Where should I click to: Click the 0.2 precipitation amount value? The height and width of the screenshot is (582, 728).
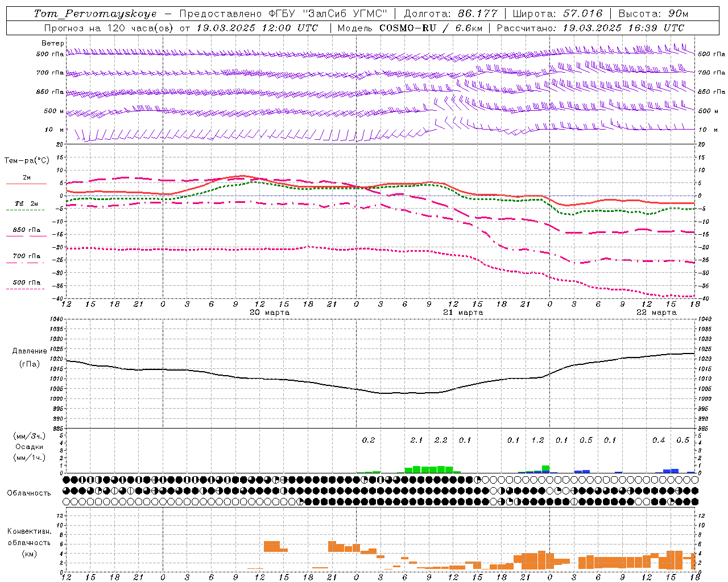click(x=369, y=440)
